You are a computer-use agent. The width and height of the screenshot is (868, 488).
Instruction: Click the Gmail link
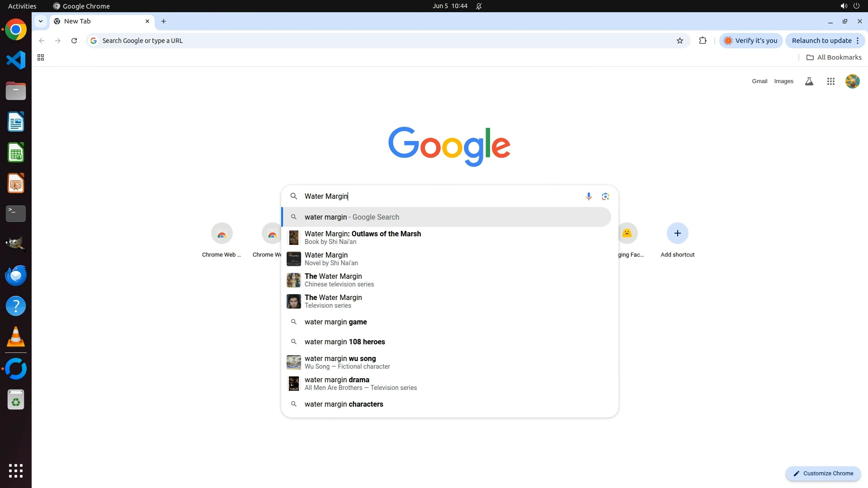[759, 81]
